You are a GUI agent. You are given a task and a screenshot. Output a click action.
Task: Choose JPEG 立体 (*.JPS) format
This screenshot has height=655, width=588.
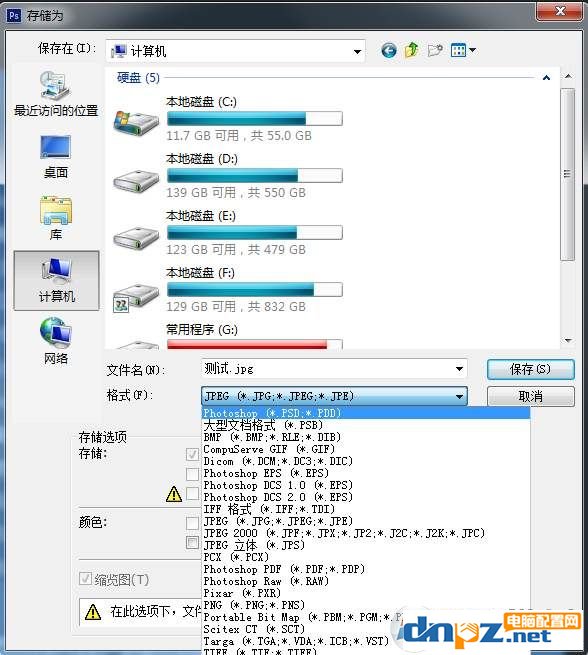click(366, 545)
